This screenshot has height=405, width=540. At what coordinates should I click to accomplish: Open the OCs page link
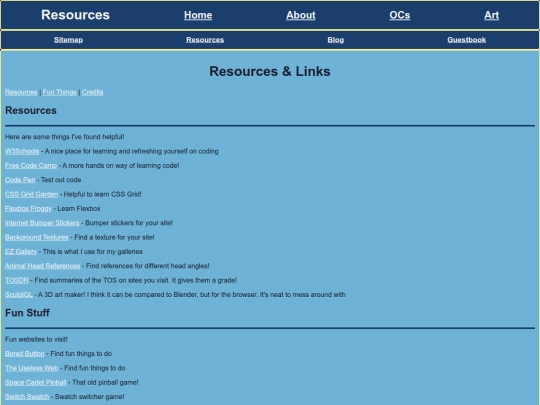pos(399,15)
